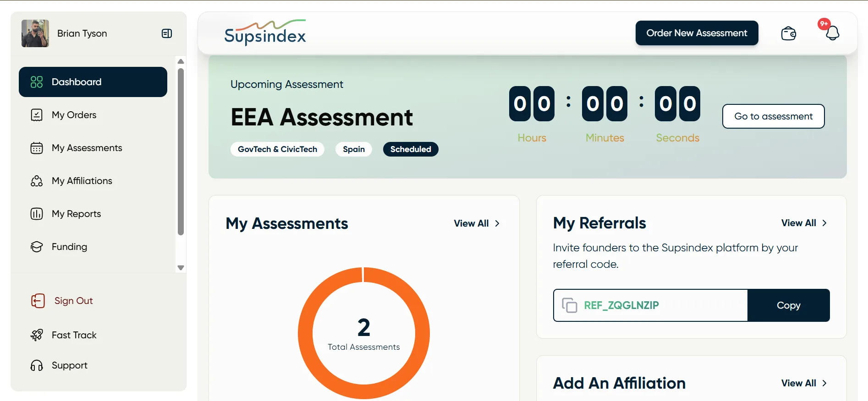The image size is (868, 401).
Task: Open Fast Track link
Action: [x=74, y=335]
